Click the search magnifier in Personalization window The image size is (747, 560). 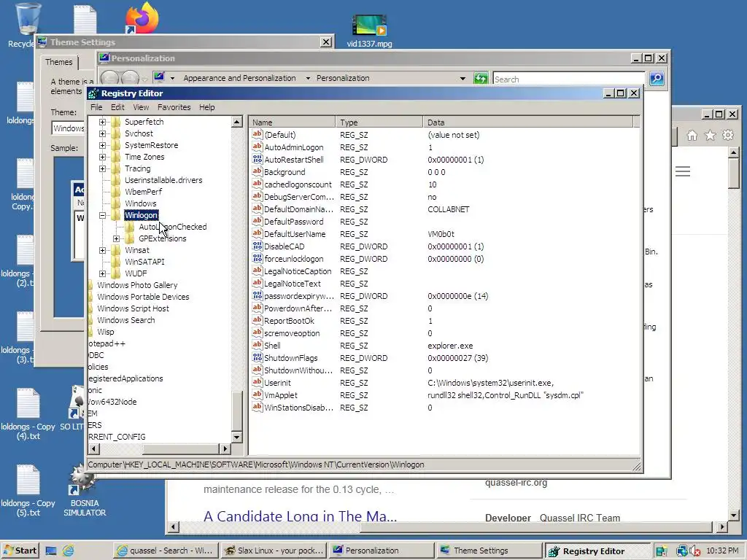pos(657,78)
